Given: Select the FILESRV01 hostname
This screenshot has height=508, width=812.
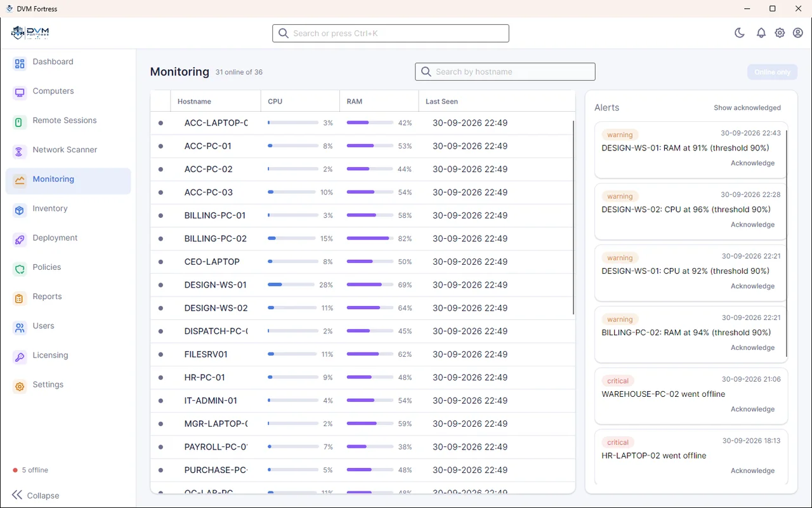Looking at the screenshot, I should pos(206,354).
